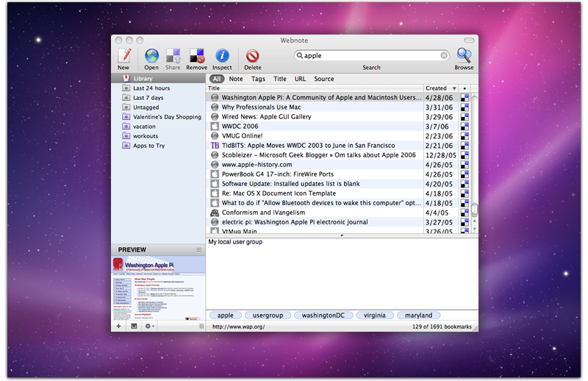Click the New bookmark toolbar icon
The width and height of the screenshot is (588, 381).
click(x=124, y=56)
